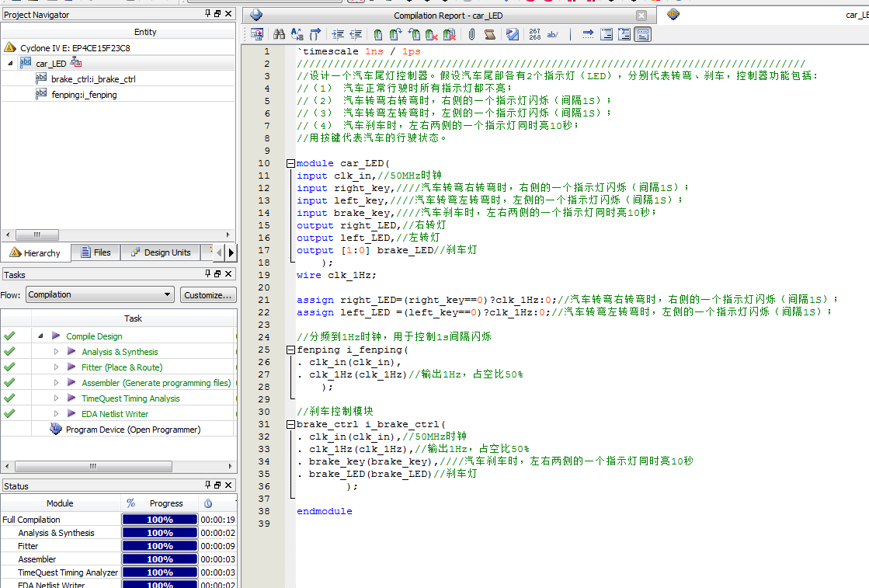Collapse the car_LED hierarchy node
The image size is (869, 588).
click(10, 64)
